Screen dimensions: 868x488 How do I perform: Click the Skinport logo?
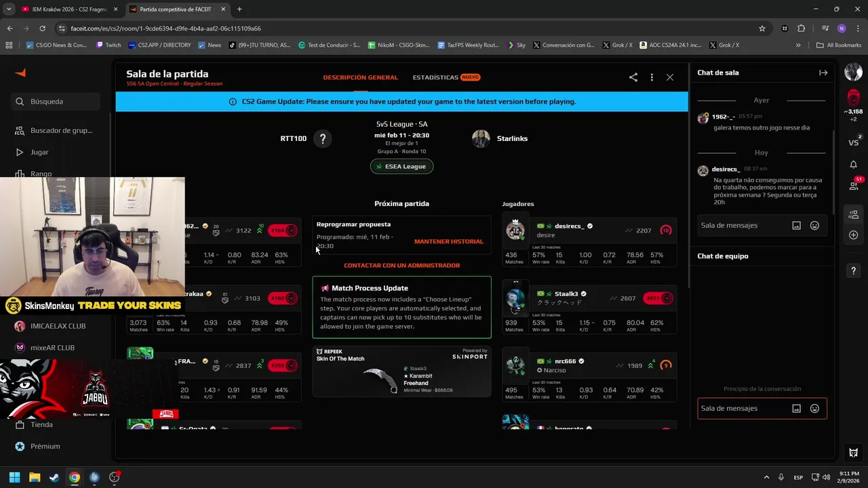pyautogui.click(x=470, y=357)
